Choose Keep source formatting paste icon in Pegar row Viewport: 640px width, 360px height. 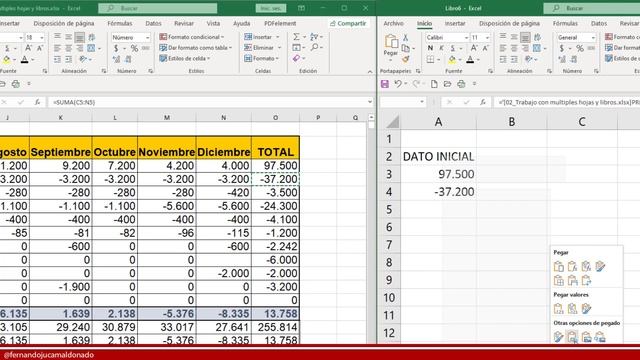(x=600, y=267)
